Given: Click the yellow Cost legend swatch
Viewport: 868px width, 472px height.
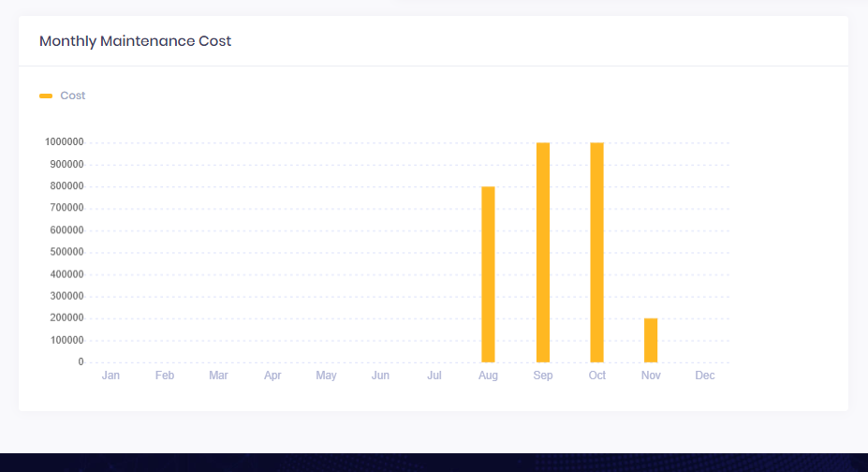Looking at the screenshot, I should tap(46, 96).
